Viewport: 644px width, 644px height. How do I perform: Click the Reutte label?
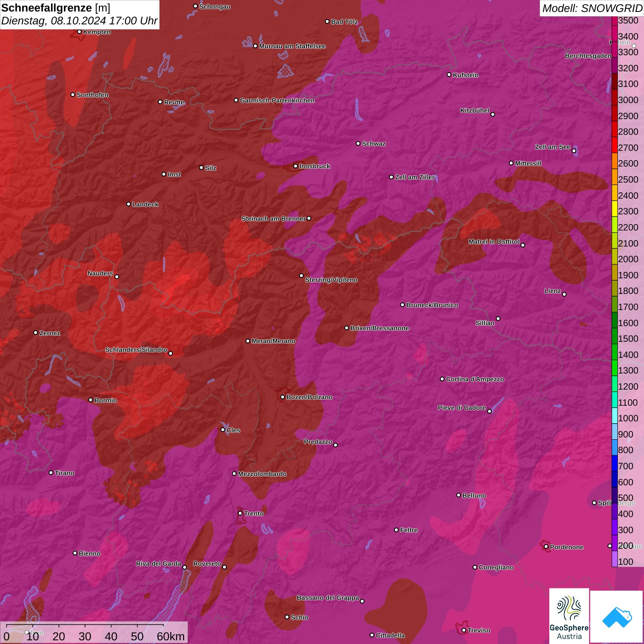coord(174,102)
